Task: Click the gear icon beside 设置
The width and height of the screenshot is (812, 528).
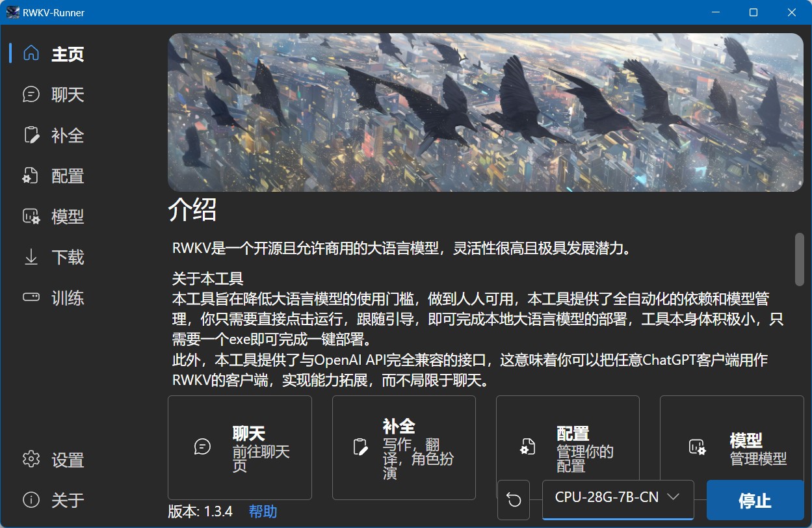Action: (x=31, y=459)
